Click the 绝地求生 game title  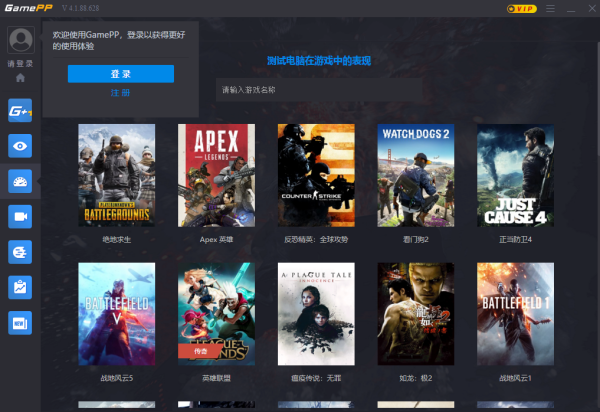coord(117,239)
